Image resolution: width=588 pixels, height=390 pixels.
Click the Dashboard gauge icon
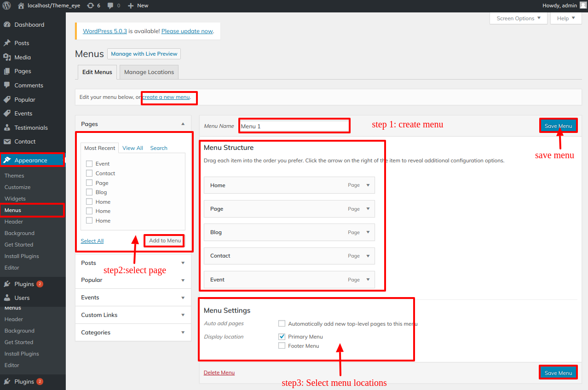[7, 25]
